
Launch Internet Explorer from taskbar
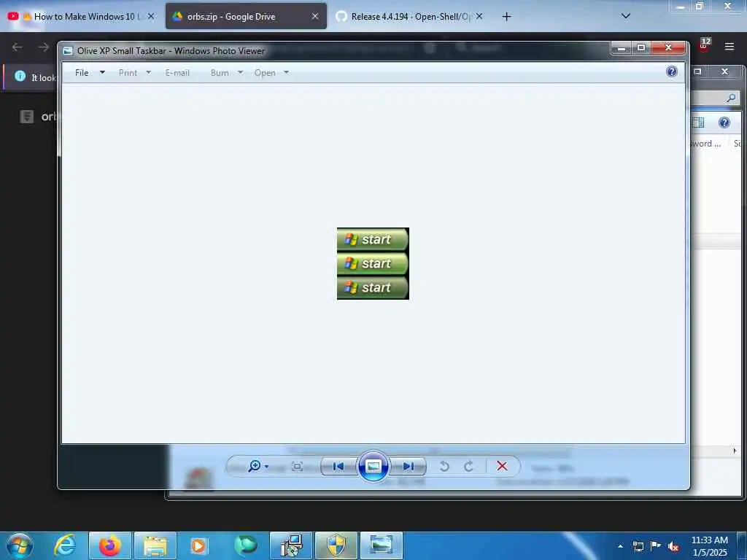pyautogui.click(x=65, y=545)
